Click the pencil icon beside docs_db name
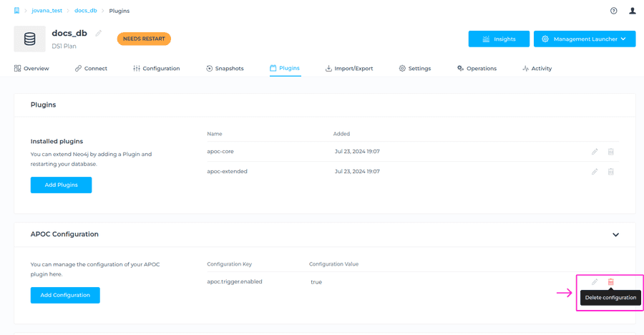Screen dimensions: 644x335 point(99,33)
